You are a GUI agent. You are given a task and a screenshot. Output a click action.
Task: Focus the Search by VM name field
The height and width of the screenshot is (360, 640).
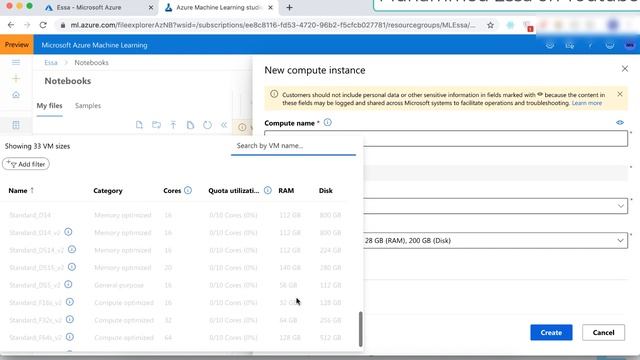293,146
